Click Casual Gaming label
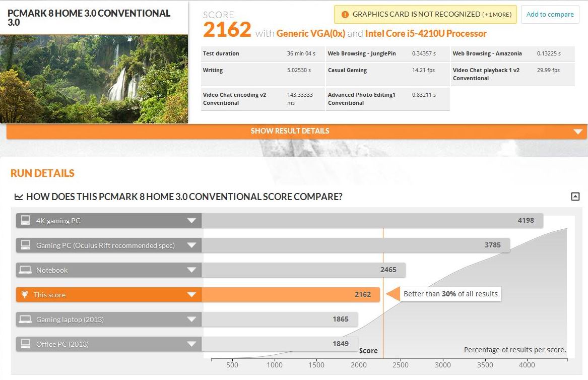Viewport: 588px width, 380px height. (x=347, y=70)
